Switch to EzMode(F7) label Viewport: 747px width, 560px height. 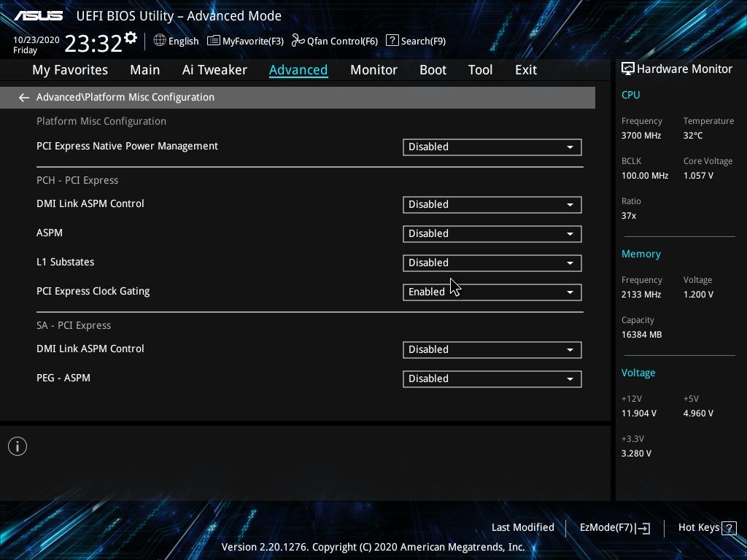(x=606, y=528)
